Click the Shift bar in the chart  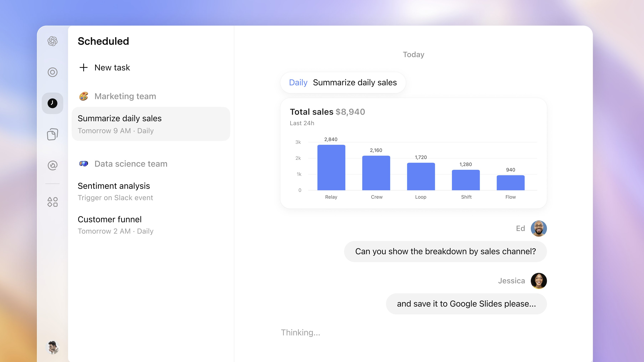click(x=465, y=180)
